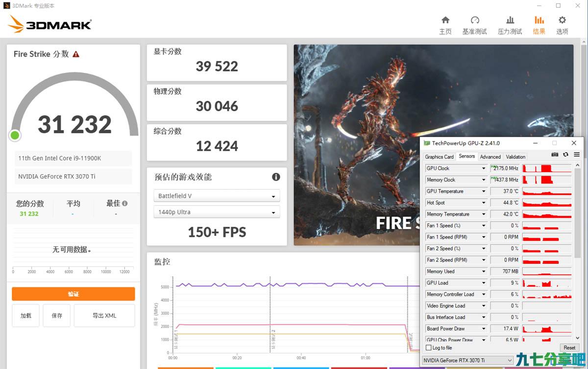Open the 选项 options gear icon
The height and width of the screenshot is (369, 588).
[x=562, y=20]
